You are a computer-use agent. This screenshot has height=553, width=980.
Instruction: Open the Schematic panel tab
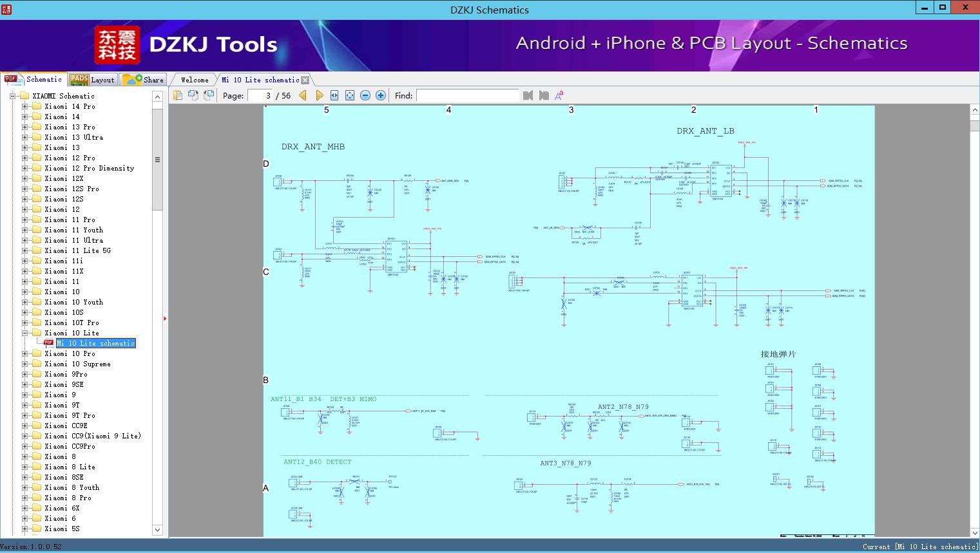[x=34, y=79]
